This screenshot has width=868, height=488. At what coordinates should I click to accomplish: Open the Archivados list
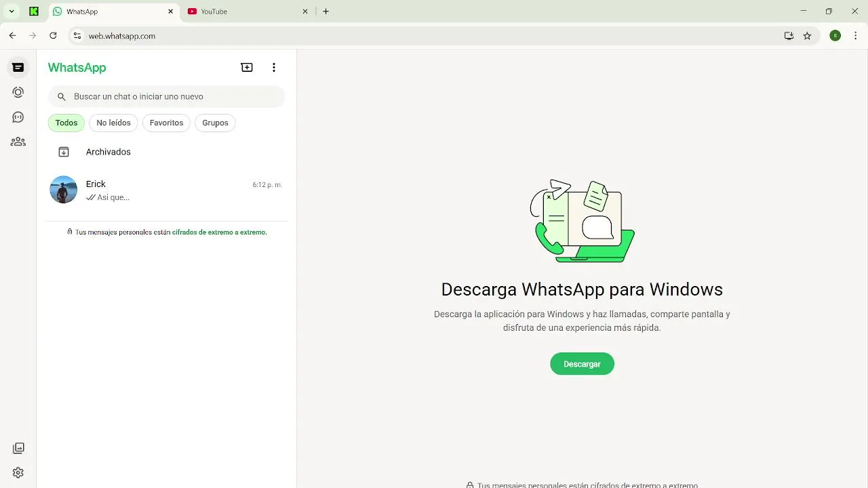coord(166,152)
